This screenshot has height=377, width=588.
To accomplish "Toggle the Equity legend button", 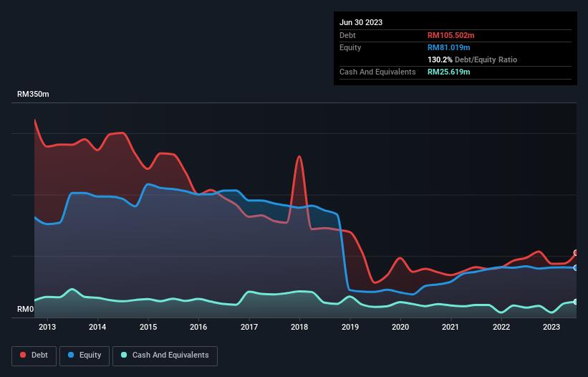I will [x=85, y=355].
